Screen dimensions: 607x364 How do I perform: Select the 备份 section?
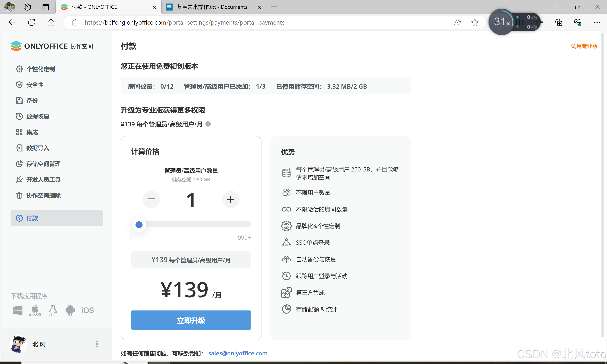tap(32, 101)
